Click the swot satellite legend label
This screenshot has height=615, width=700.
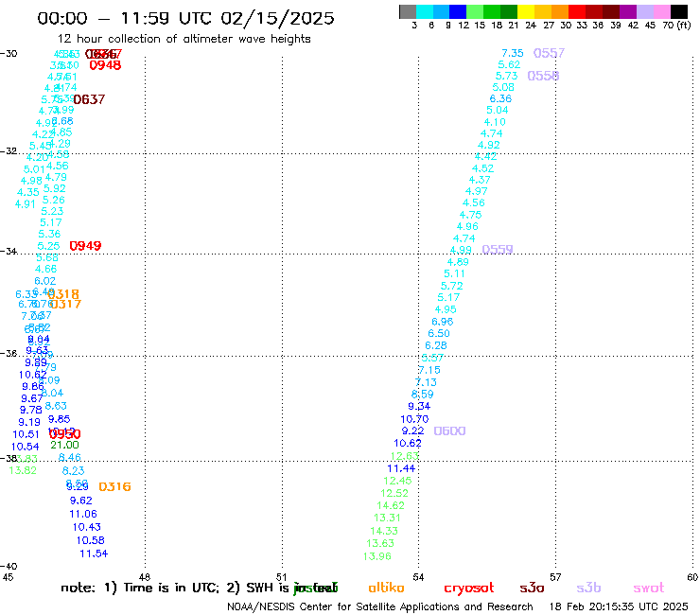point(648,588)
